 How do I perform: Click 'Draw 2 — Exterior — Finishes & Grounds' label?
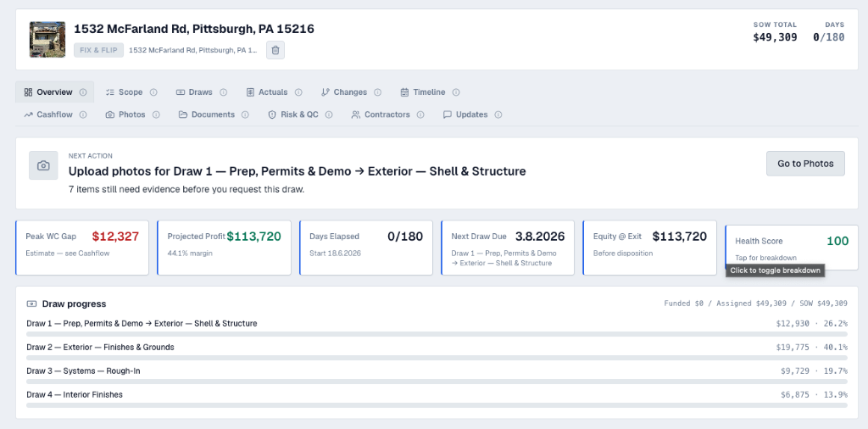pyautogui.click(x=100, y=347)
